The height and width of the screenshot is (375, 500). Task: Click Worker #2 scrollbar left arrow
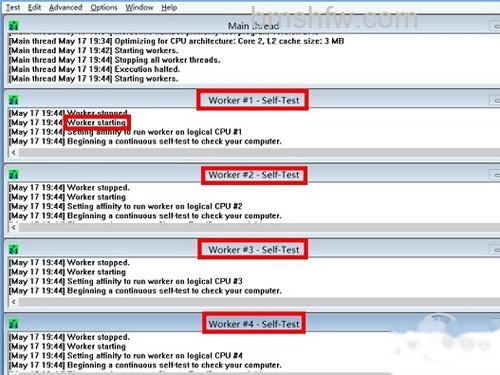[x=13, y=227]
